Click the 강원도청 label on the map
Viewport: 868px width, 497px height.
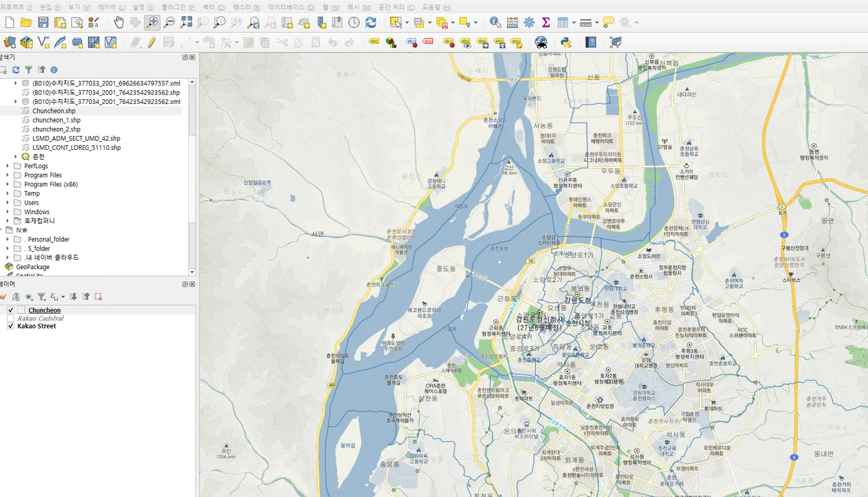point(577,300)
